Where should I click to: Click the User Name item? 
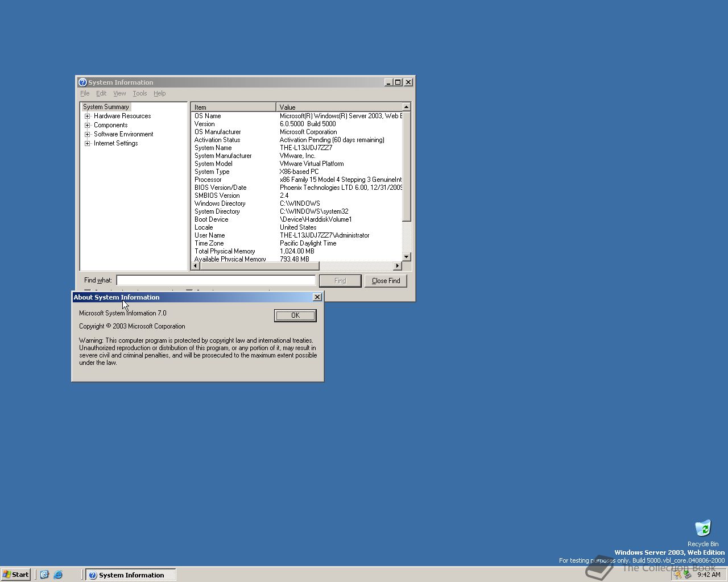(x=209, y=235)
